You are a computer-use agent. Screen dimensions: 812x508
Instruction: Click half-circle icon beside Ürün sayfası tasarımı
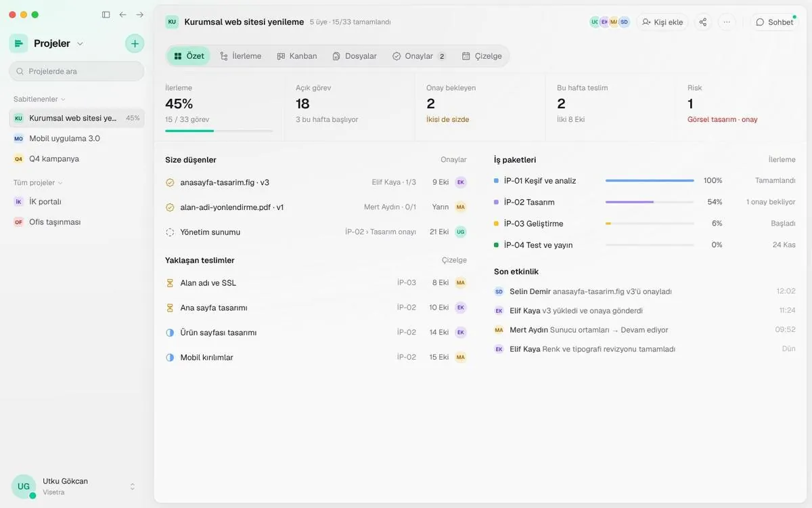(170, 333)
